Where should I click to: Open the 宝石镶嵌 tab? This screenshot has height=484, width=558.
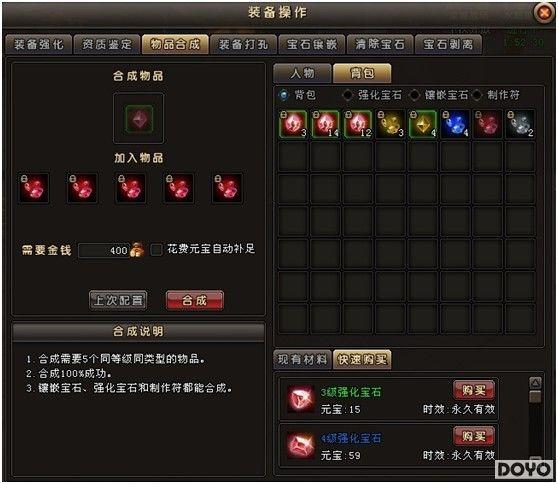tap(312, 44)
